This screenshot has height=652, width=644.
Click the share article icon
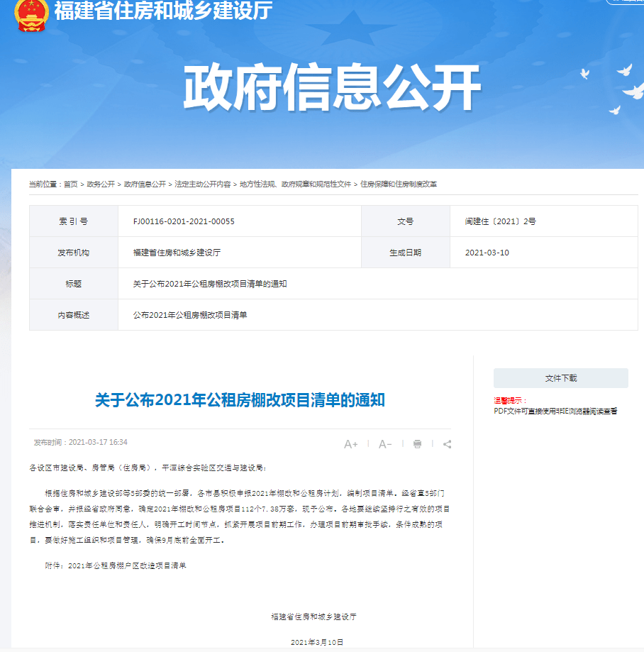[447, 444]
